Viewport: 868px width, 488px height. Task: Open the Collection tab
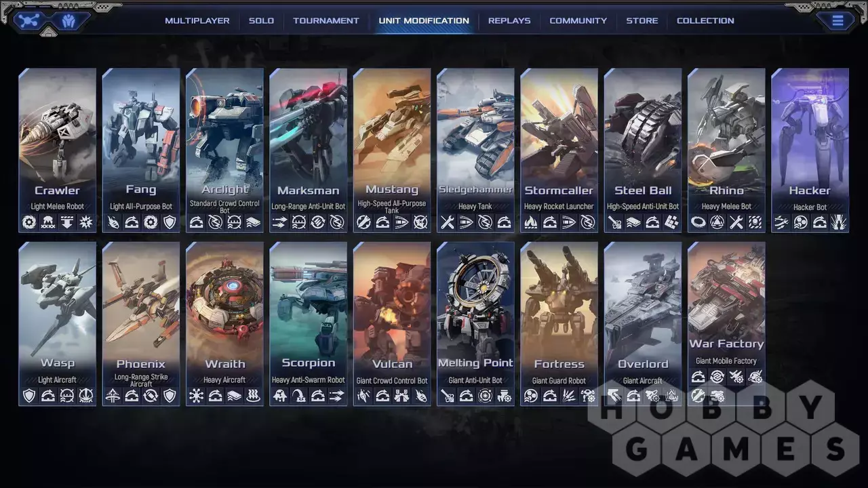(705, 21)
